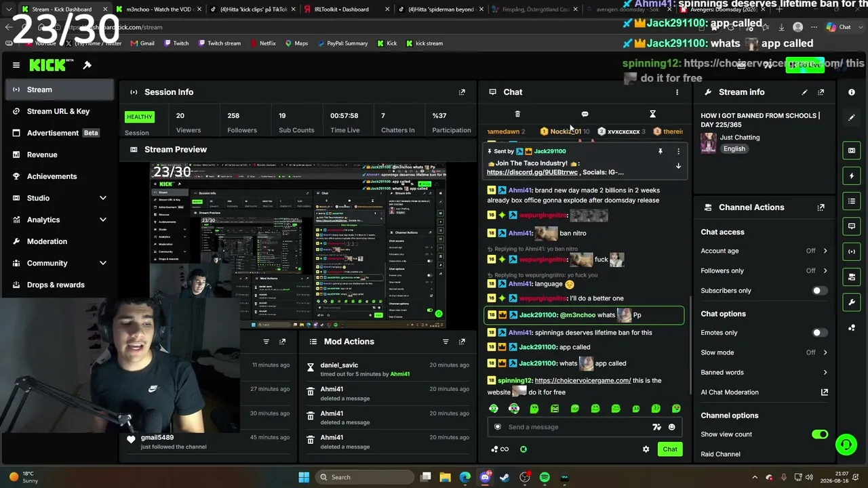This screenshot has width=868, height=488.
Task: Pop out the Session Info panel
Action: (x=462, y=92)
